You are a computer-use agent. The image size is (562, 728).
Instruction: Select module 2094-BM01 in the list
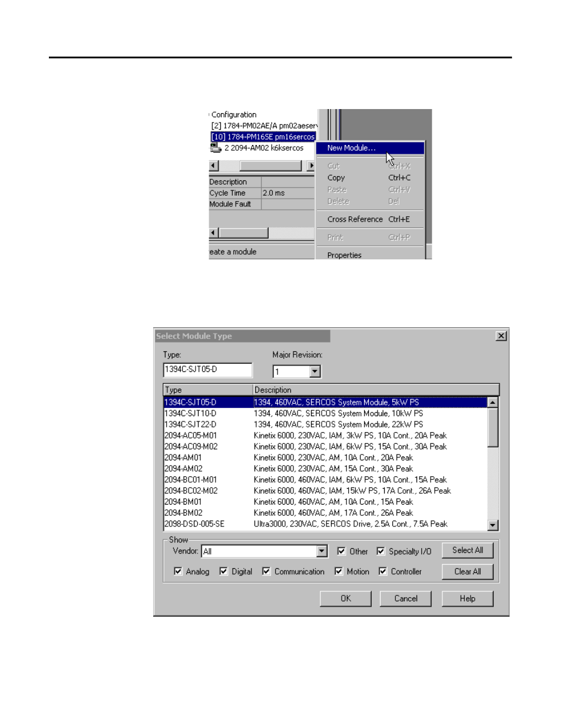pos(325,502)
